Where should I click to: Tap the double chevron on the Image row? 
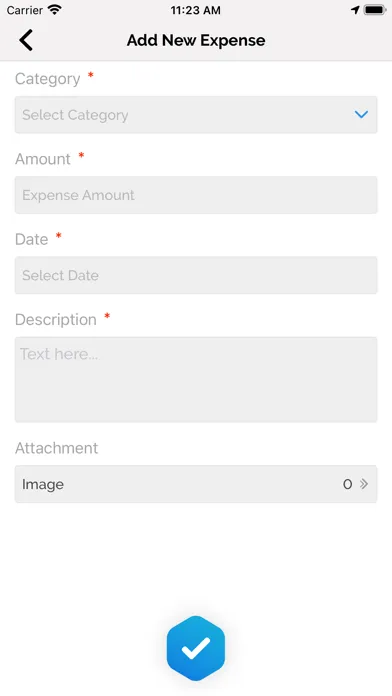click(364, 484)
